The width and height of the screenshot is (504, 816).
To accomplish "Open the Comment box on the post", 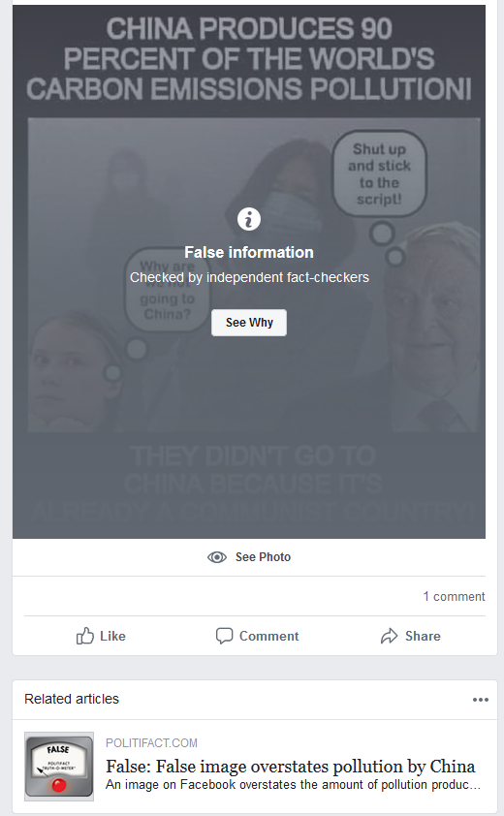I will [x=257, y=636].
